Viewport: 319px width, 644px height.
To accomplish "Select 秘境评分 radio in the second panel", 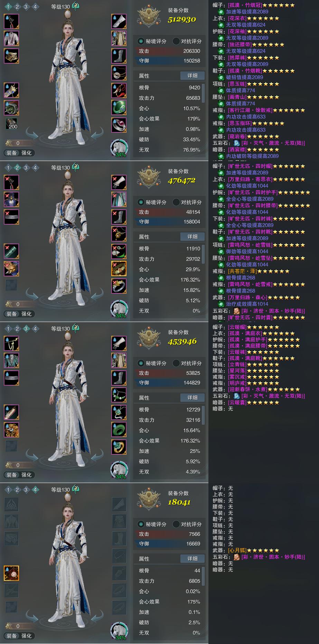I will click(x=152, y=202).
